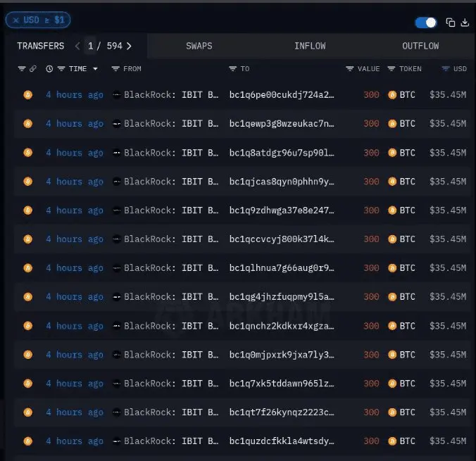
Task: Click BTC token in bc1qnchz2kdkxr4xgza row
Action: (x=401, y=326)
